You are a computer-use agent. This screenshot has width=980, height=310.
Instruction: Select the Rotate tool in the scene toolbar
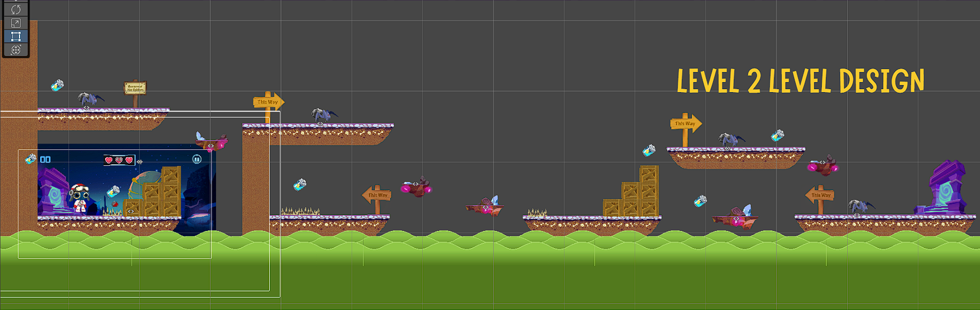click(16, 9)
